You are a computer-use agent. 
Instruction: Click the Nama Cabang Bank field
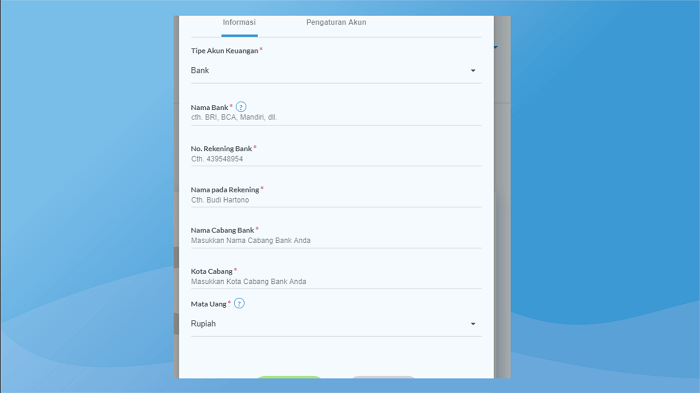(336, 241)
